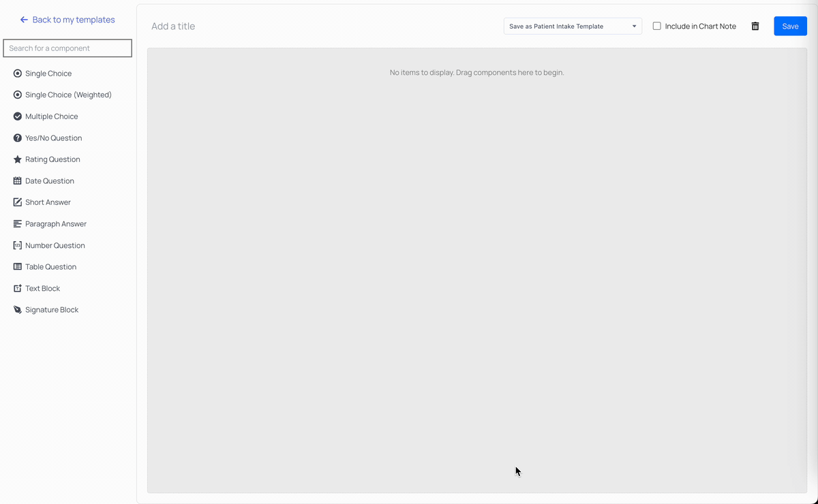818x504 pixels.
Task: Click the Signature Block pen icon
Action: [18, 309]
